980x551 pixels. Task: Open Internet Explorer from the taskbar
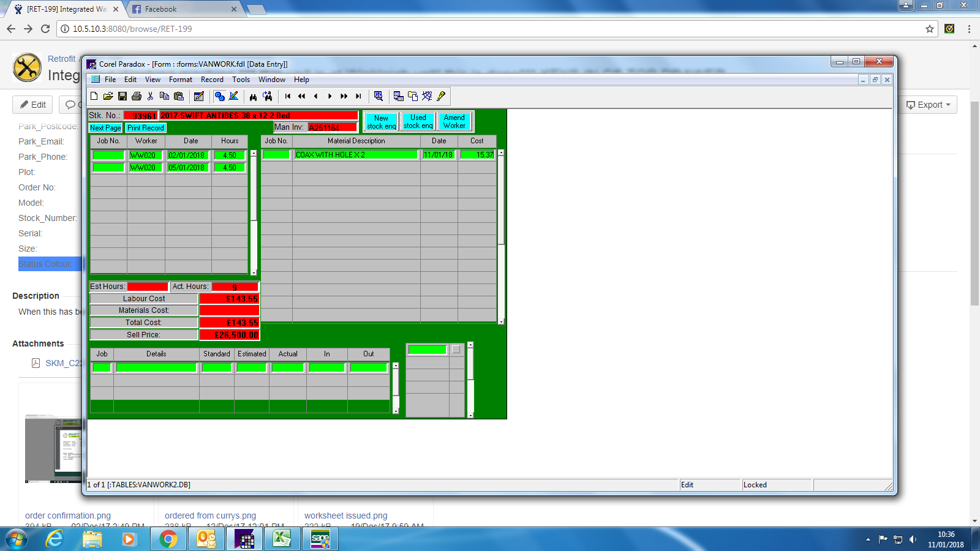tap(55, 539)
